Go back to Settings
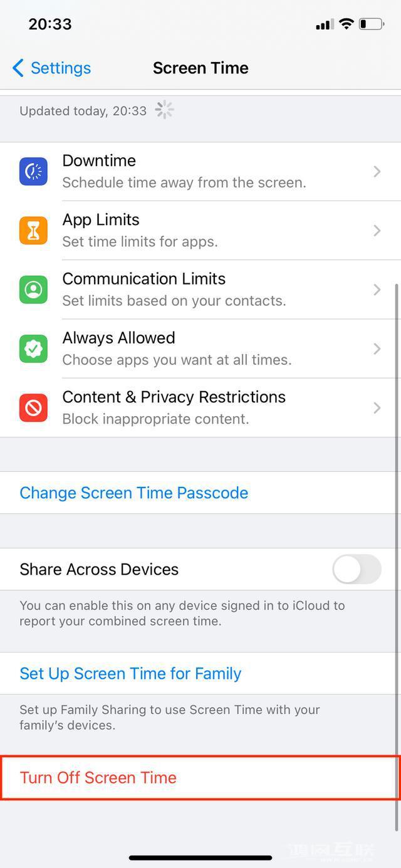 pos(51,68)
